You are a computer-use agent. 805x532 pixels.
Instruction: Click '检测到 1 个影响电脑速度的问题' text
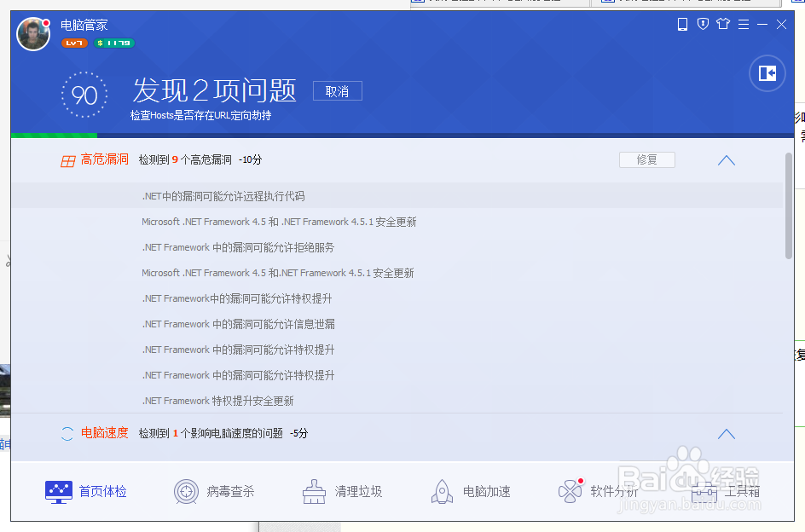coord(211,433)
